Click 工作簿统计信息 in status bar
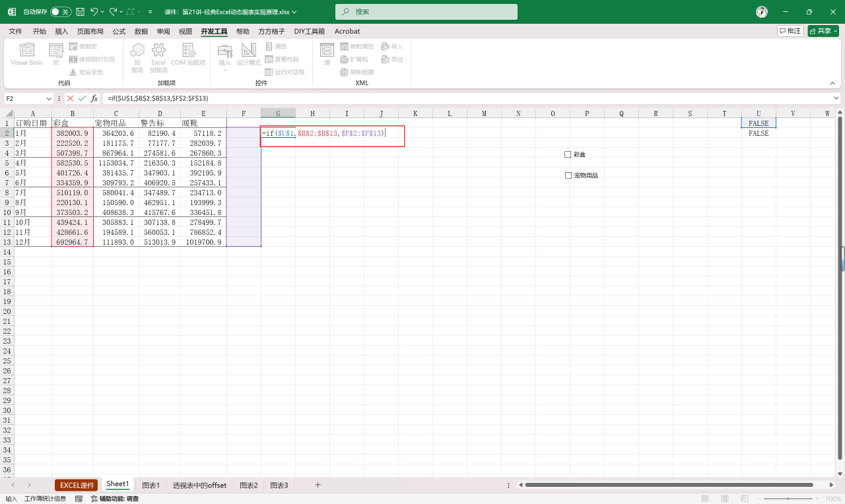 tap(45, 499)
